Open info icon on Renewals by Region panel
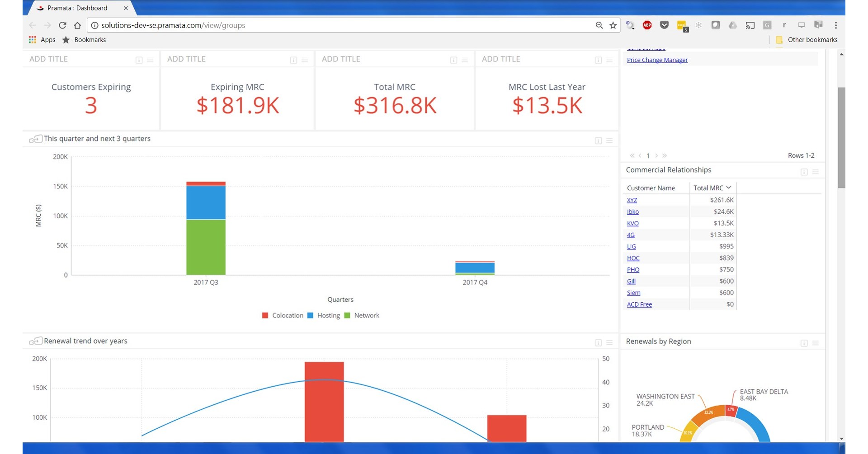The image size is (868, 454). click(x=804, y=343)
